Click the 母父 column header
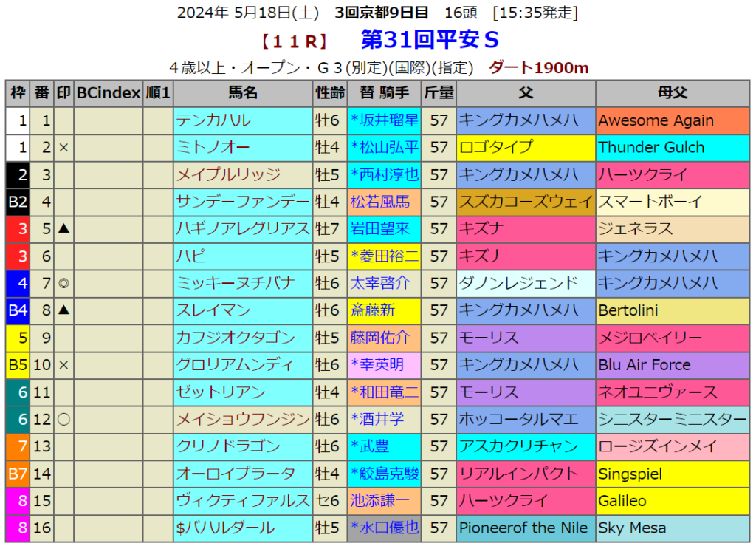 [x=672, y=93]
